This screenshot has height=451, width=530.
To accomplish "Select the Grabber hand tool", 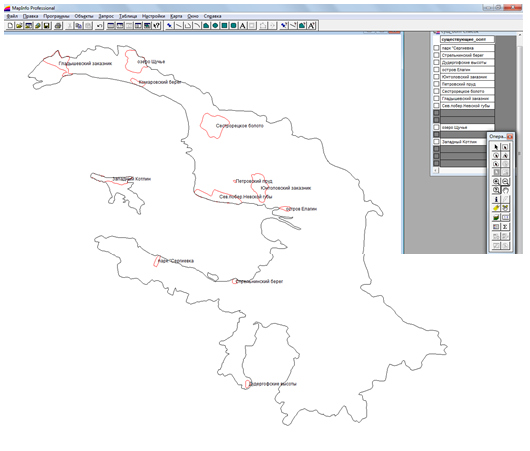I will tap(505, 190).
